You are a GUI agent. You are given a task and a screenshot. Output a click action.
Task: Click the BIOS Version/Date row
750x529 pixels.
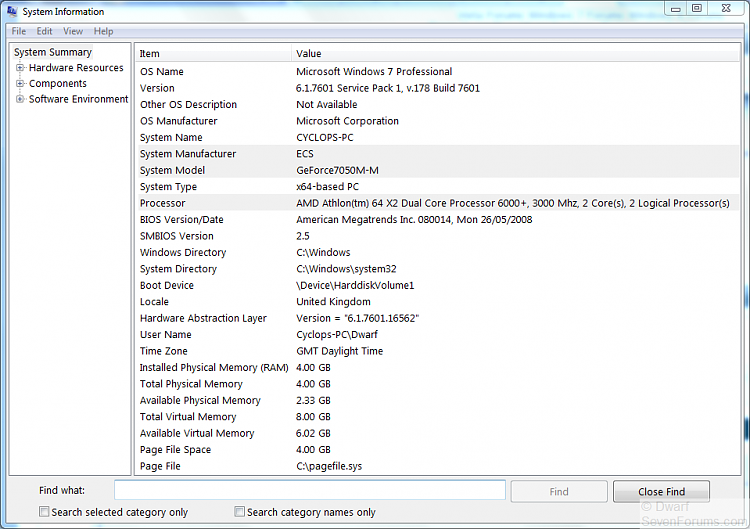pyautogui.click(x=438, y=220)
